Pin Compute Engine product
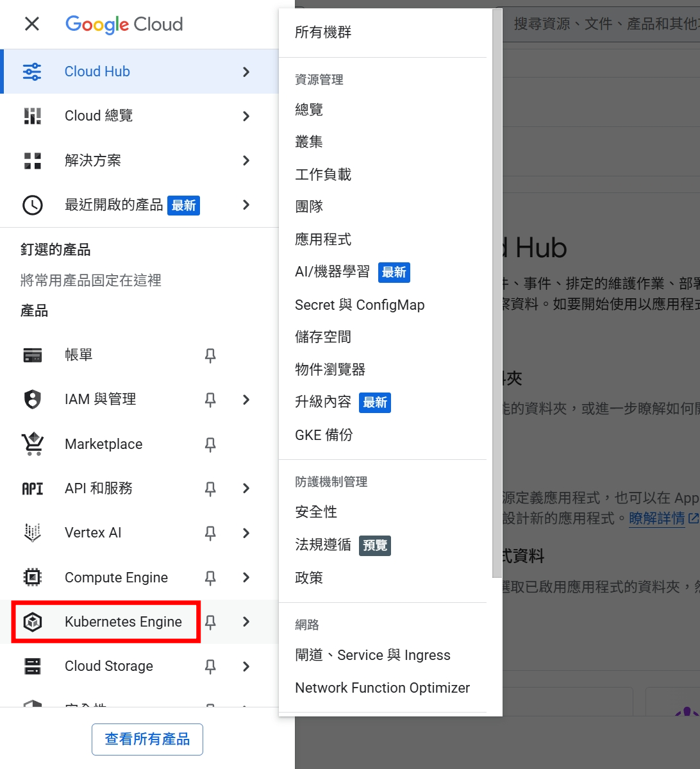This screenshot has width=700, height=769. click(x=210, y=578)
